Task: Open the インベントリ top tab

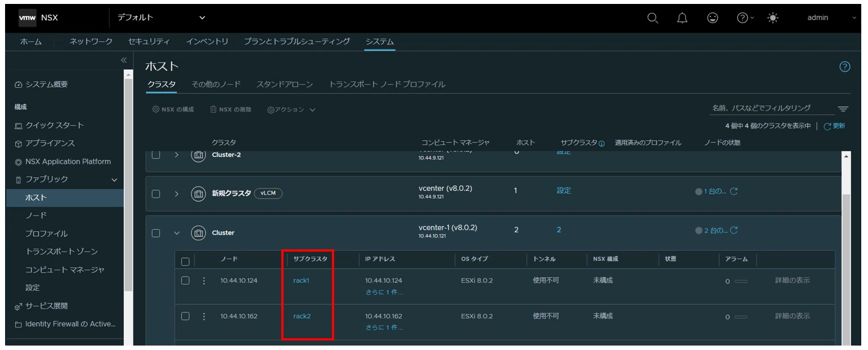Action: (x=207, y=42)
